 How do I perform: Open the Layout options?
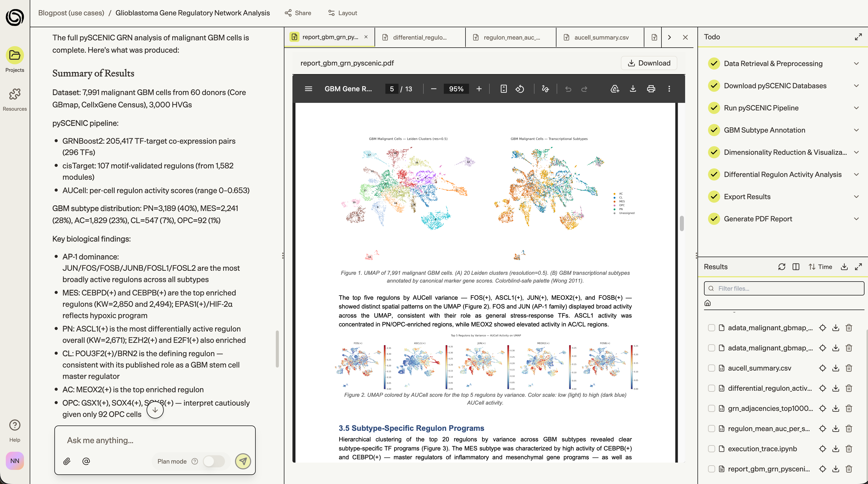tap(342, 13)
